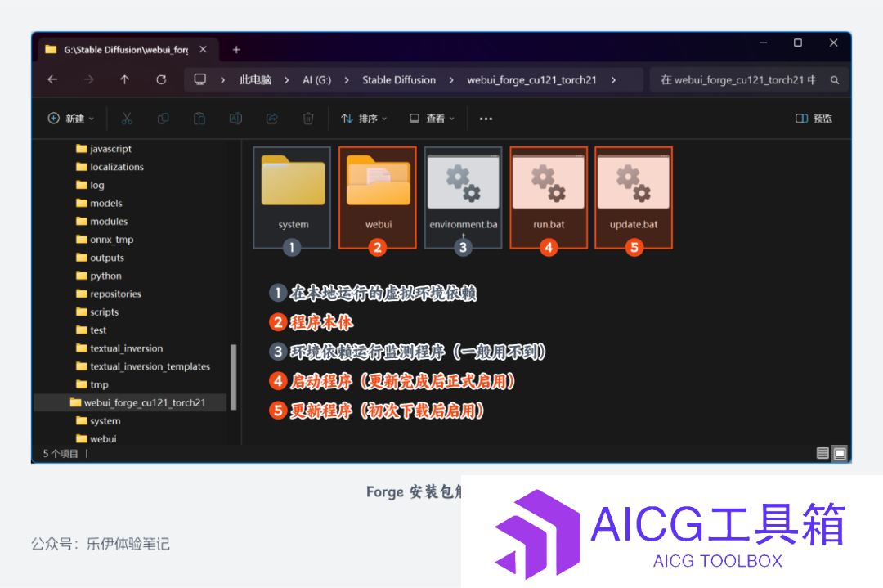Viewport: 883px width, 588px height.
Task: Go forward with the Forward arrow
Action: [89, 79]
